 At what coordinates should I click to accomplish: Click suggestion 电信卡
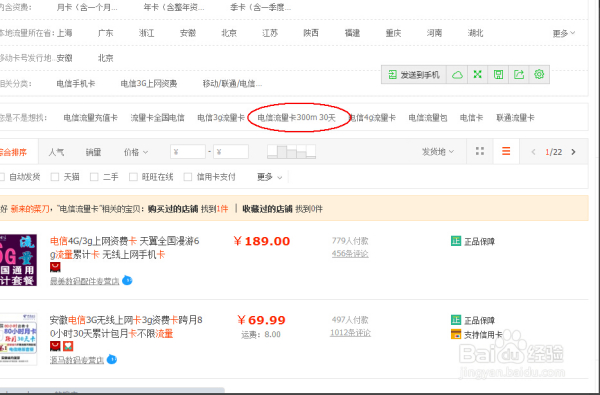click(x=471, y=118)
